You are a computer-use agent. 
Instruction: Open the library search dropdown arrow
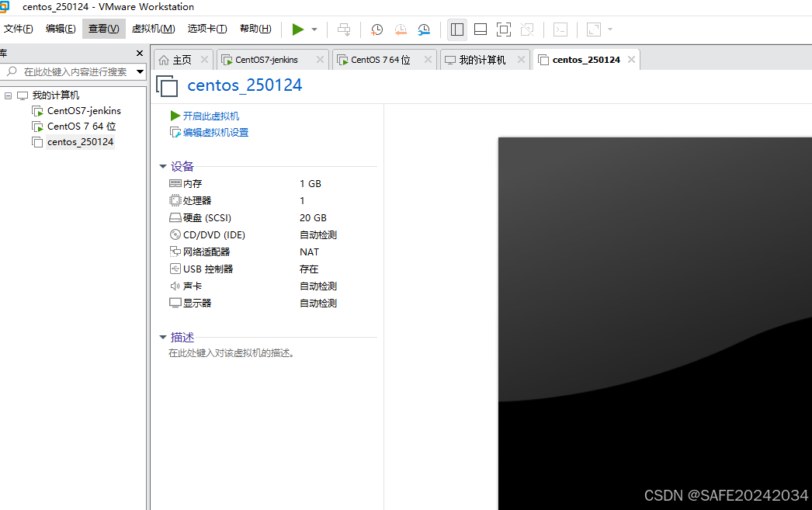[140, 72]
